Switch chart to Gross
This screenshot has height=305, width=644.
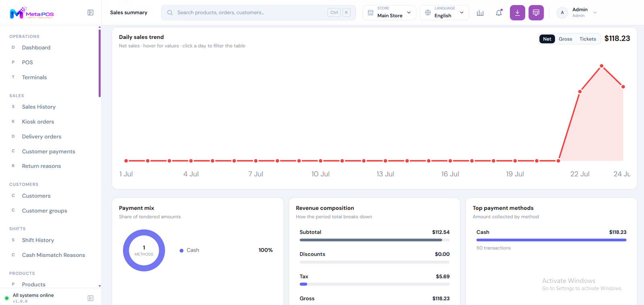[x=565, y=39]
